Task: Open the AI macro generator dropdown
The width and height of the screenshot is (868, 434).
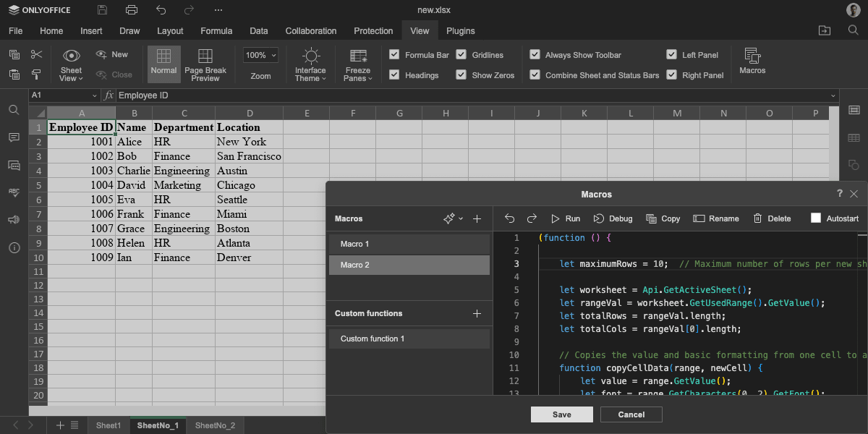Action: tap(453, 218)
